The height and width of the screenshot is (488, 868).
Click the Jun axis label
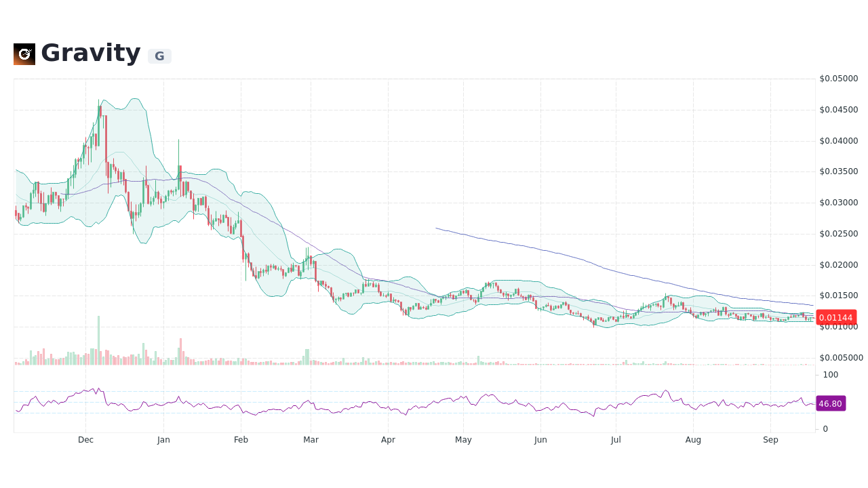[540, 439]
